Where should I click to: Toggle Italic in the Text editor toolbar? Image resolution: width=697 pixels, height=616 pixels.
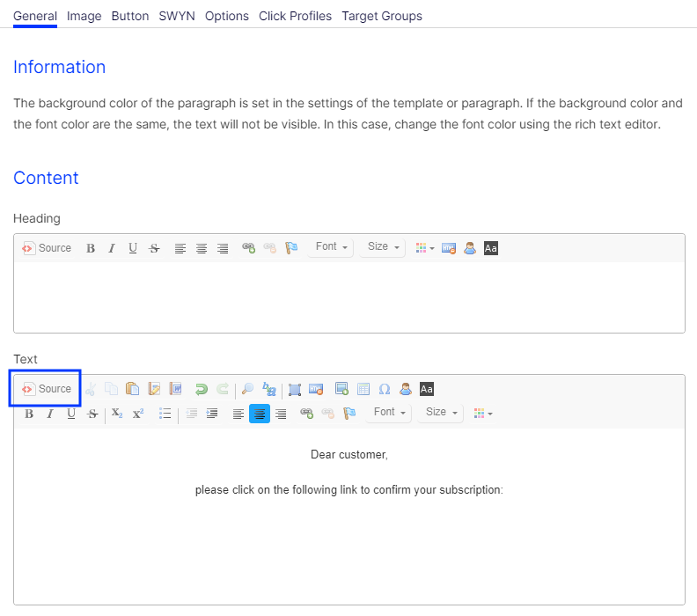click(50, 414)
